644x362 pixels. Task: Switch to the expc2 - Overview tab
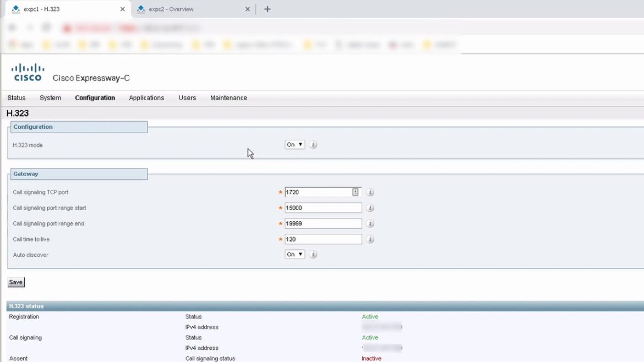[x=171, y=9]
